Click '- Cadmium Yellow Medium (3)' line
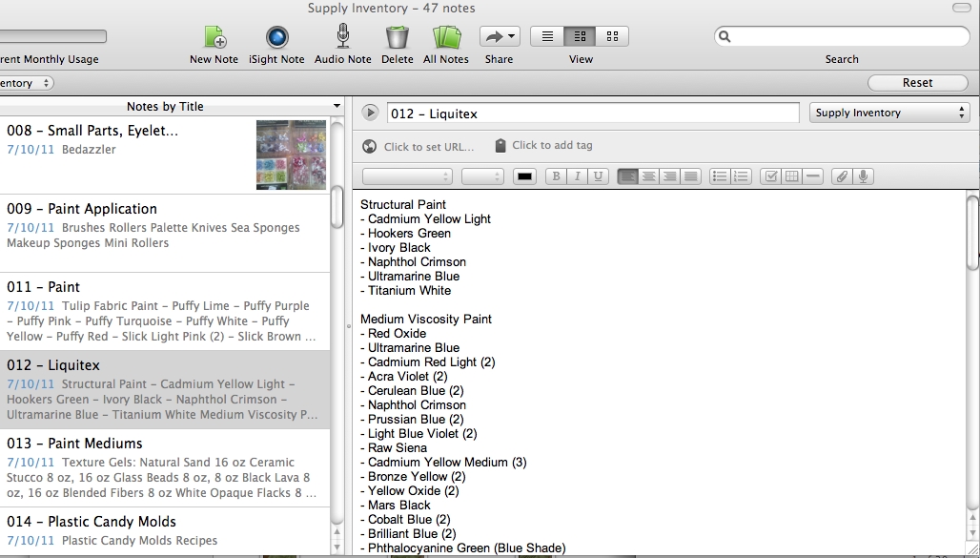The image size is (980, 558). pyautogui.click(x=443, y=463)
